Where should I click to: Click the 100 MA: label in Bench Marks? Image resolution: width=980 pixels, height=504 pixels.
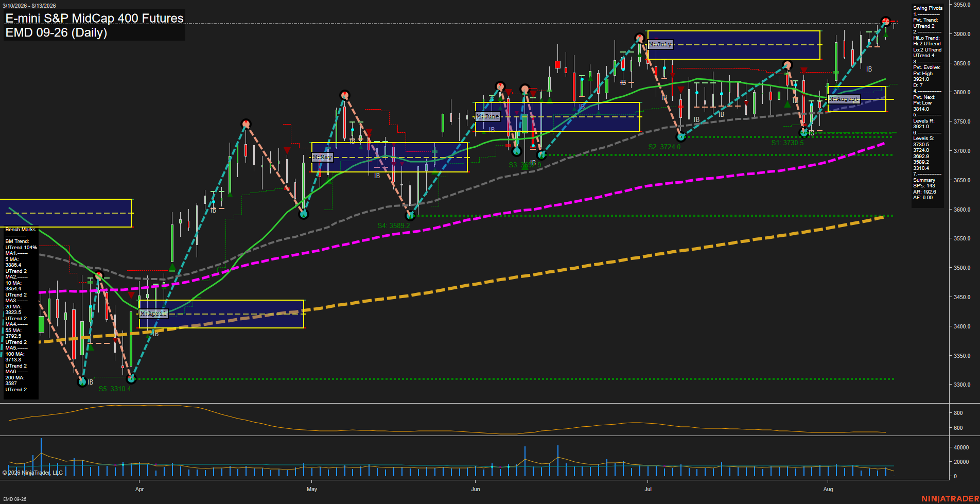(15, 354)
